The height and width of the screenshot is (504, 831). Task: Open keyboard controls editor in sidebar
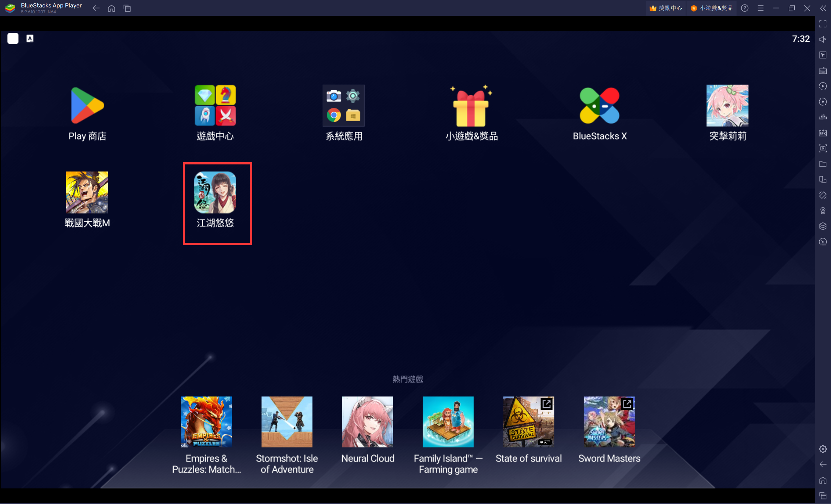(x=823, y=70)
